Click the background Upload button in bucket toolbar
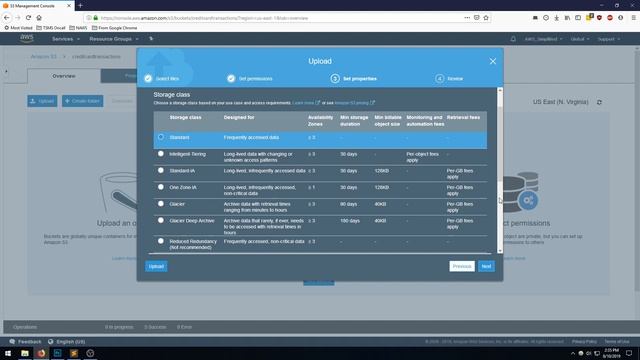 point(42,101)
